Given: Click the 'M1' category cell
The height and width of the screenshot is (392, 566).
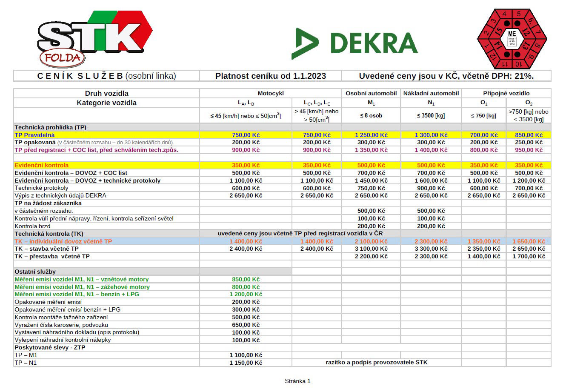Looking at the screenshot, I should coord(371,103).
